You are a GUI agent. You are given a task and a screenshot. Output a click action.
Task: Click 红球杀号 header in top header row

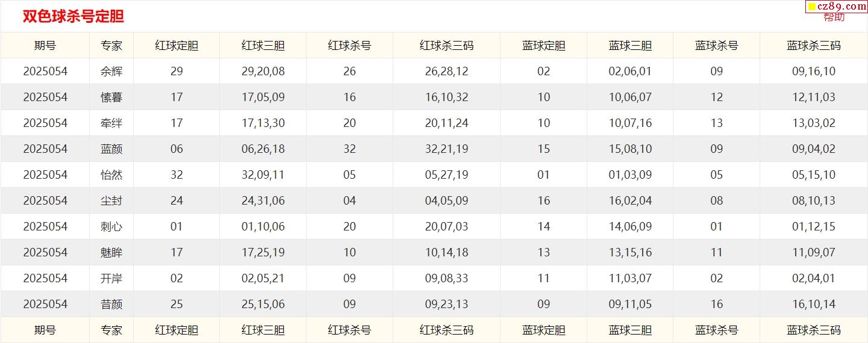click(x=349, y=45)
